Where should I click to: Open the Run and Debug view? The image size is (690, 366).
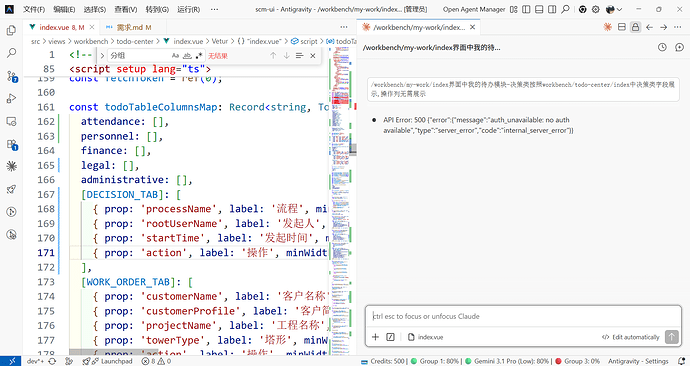coord(11,99)
